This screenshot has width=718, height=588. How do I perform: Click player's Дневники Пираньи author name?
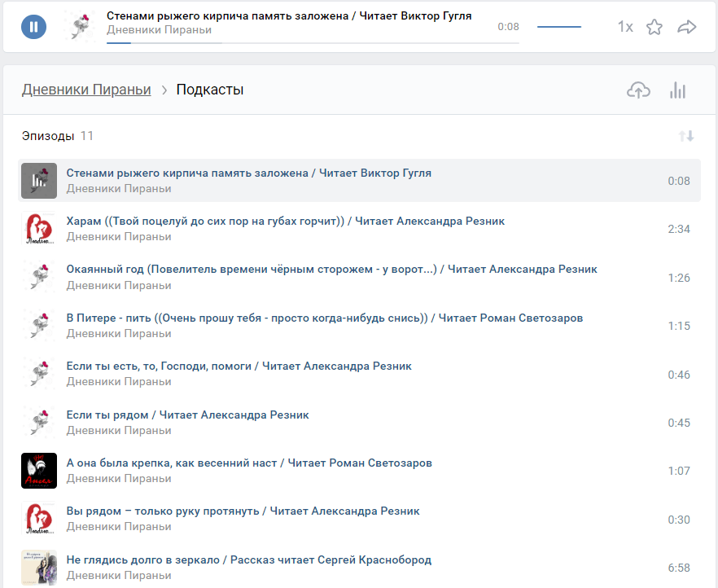click(x=159, y=30)
